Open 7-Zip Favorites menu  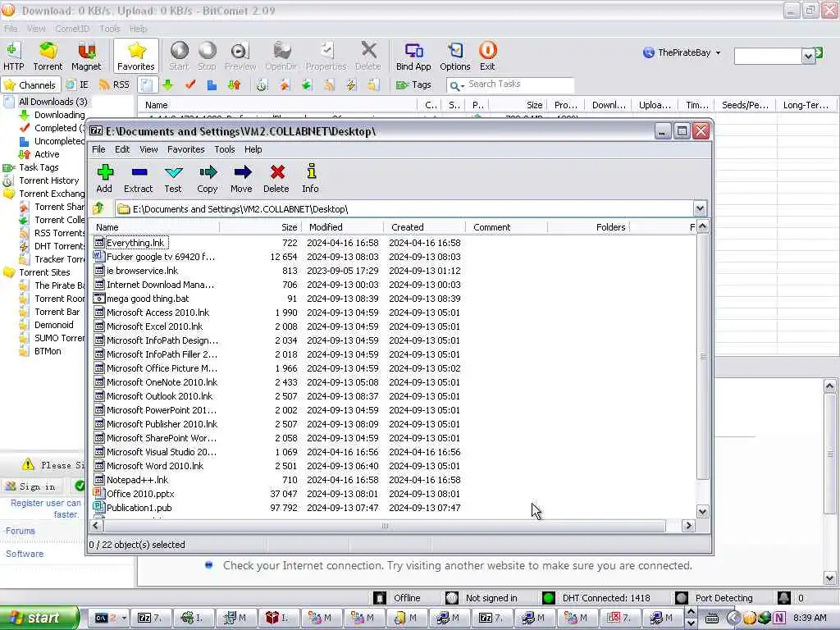click(x=186, y=149)
